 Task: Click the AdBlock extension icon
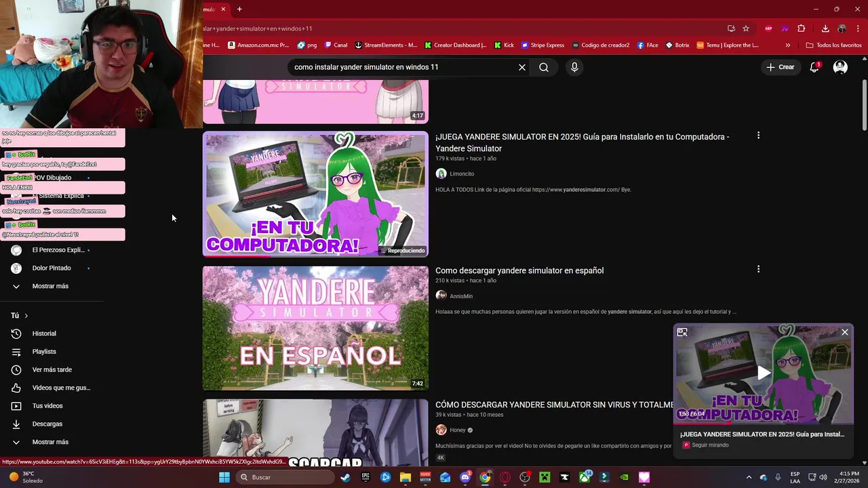pos(768,28)
